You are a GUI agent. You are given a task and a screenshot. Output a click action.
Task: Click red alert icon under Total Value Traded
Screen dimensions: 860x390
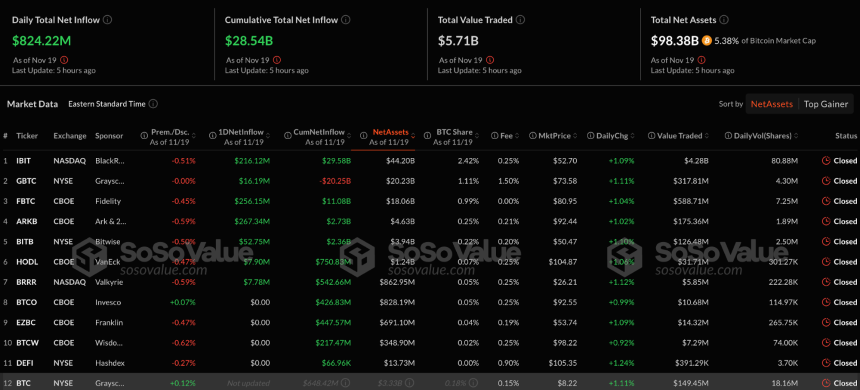pos(490,60)
